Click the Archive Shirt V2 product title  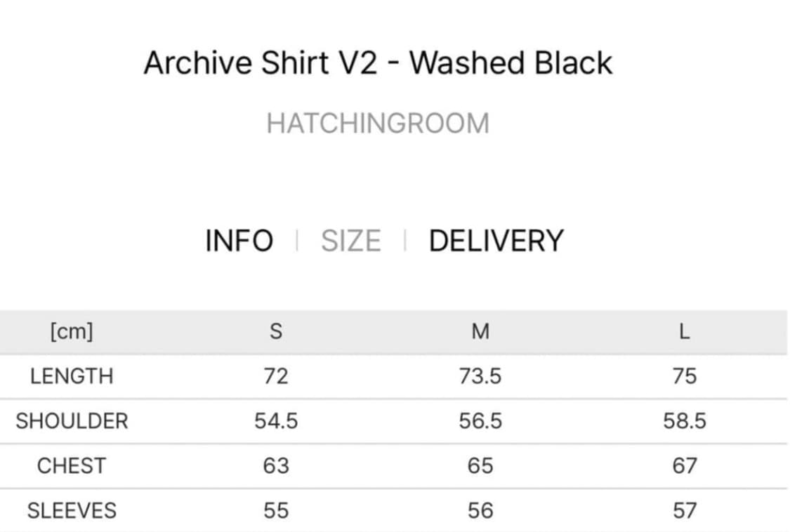tap(378, 63)
